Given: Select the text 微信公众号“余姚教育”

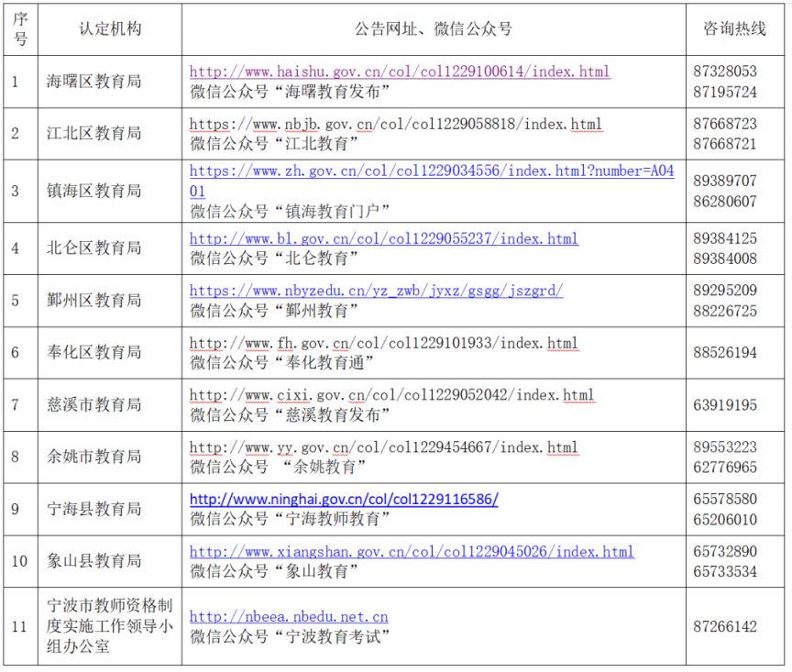Looking at the screenshot, I should pyautogui.click(x=278, y=468).
